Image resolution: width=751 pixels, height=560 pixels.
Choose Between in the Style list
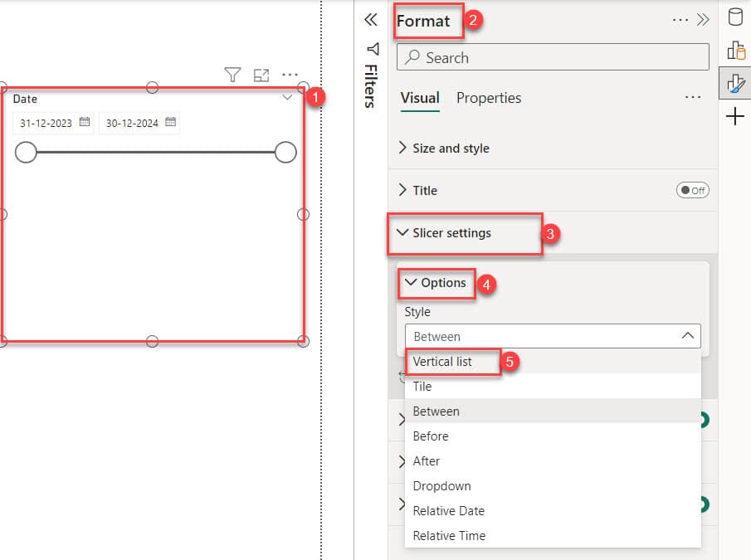(x=553, y=411)
